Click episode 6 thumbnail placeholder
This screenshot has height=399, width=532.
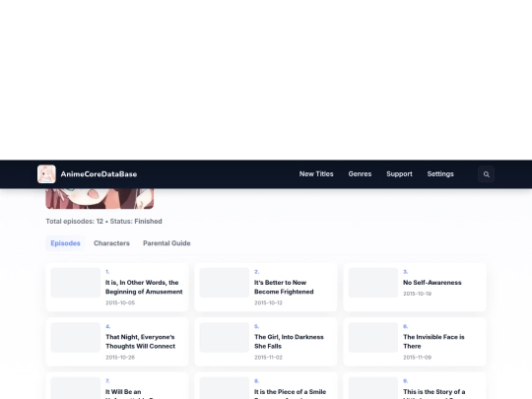coord(373,337)
